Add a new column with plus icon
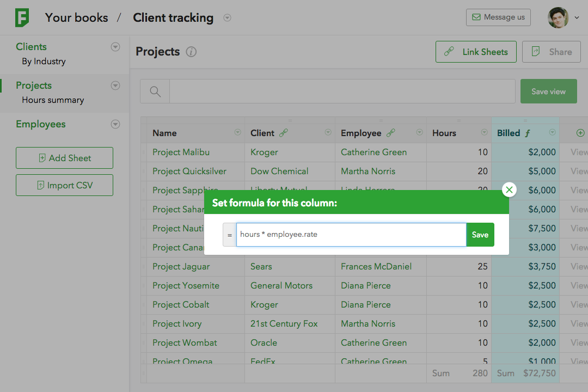Image resolution: width=588 pixels, height=392 pixels. point(580,133)
